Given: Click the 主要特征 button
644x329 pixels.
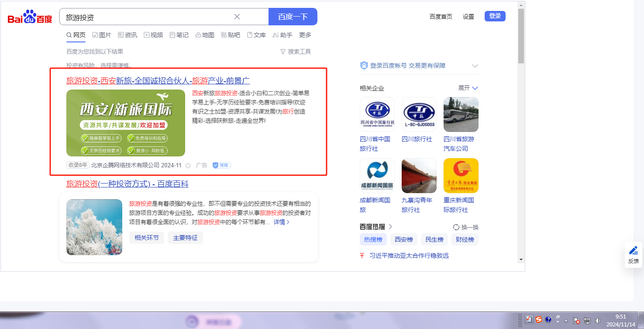Looking at the screenshot, I should pos(185,238).
